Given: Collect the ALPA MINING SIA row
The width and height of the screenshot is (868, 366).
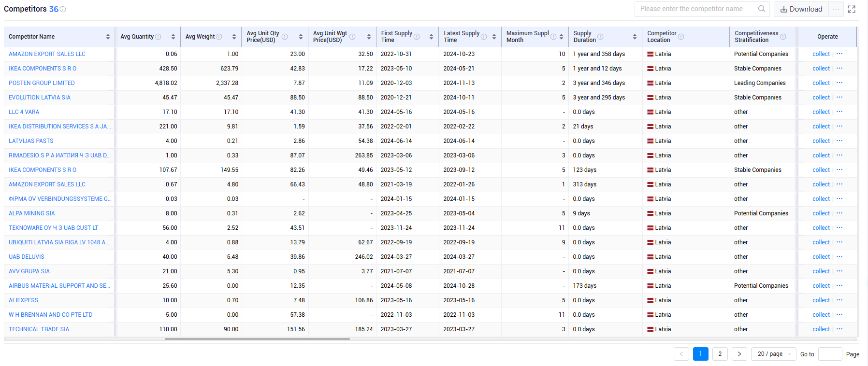Looking at the screenshot, I should (821, 213).
